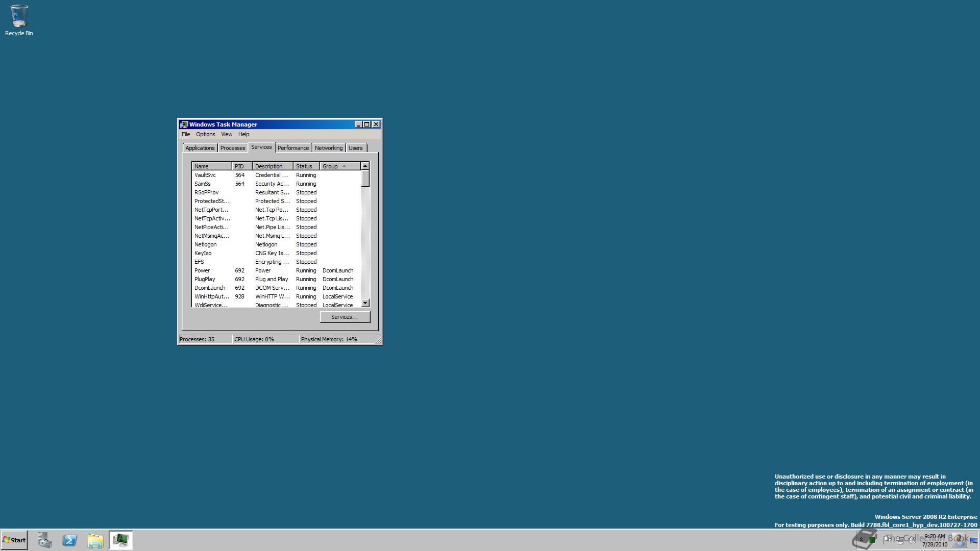Open the File menu
Viewport: 980px width, 551px height.
(x=186, y=134)
